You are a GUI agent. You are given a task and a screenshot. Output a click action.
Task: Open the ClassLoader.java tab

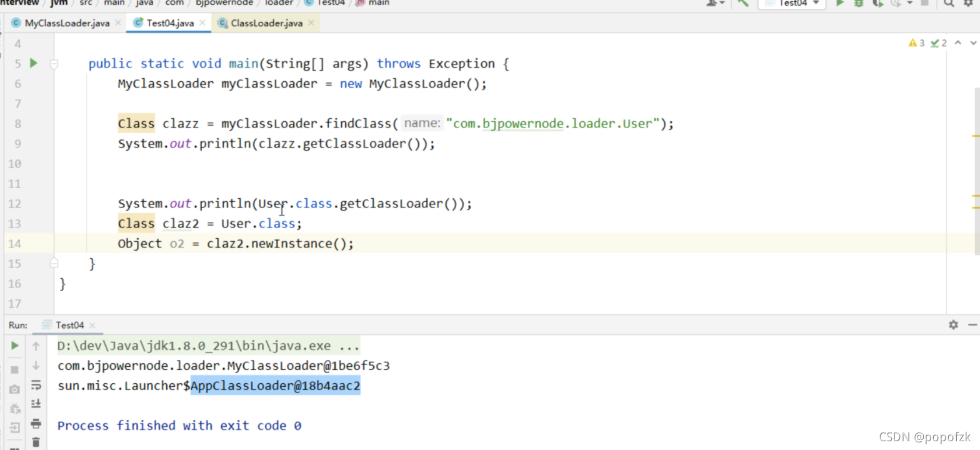[x=266, y=23]
